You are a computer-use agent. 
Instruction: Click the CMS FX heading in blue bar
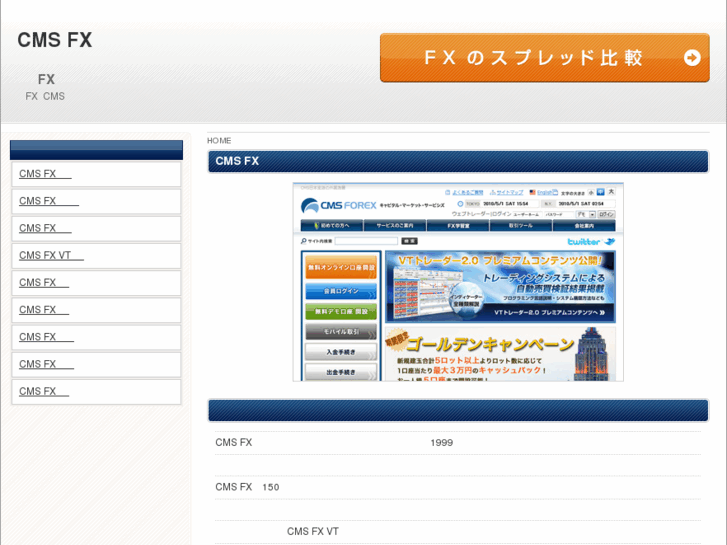237,161
